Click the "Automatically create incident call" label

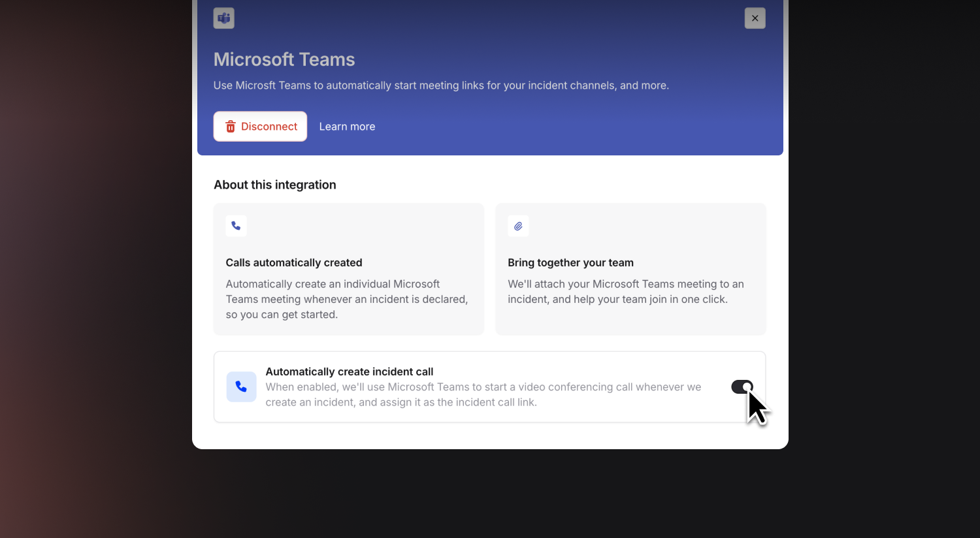coord(350,371)
